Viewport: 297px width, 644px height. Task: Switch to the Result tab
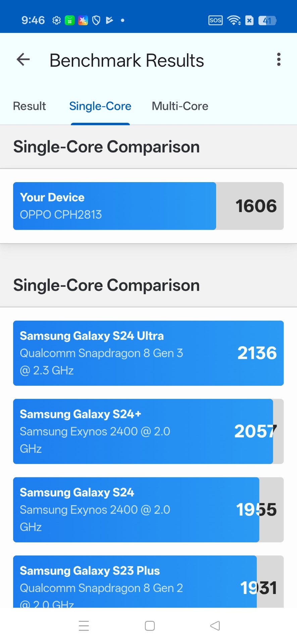(x=30, y=106)
